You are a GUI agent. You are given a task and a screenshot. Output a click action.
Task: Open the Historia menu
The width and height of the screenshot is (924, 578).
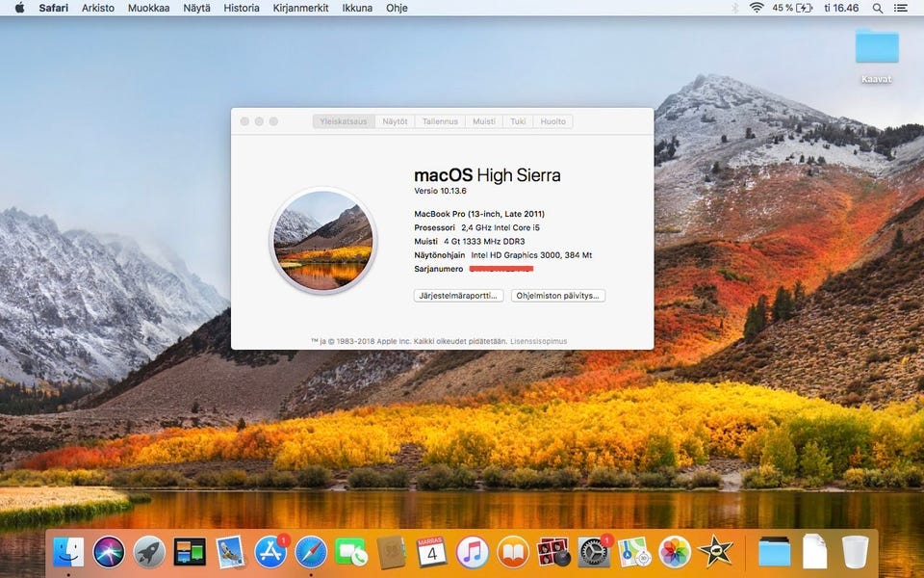242,8
